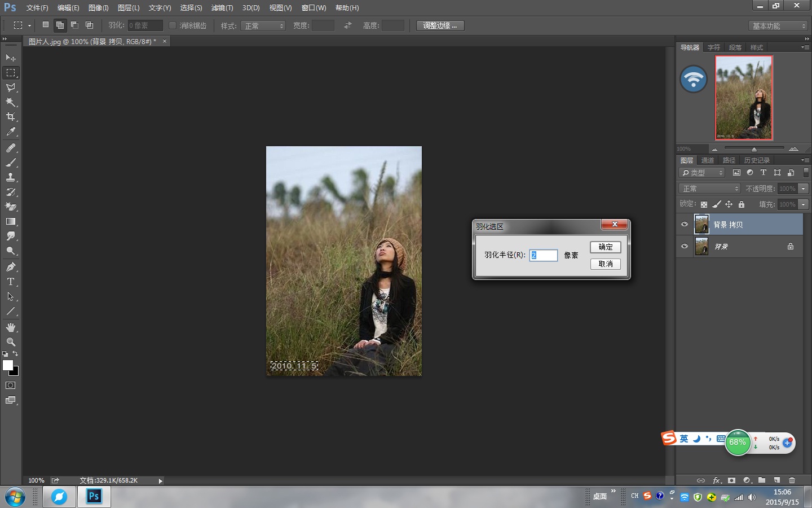Toggle visibility eye of 背景 layer

[685, 246]
